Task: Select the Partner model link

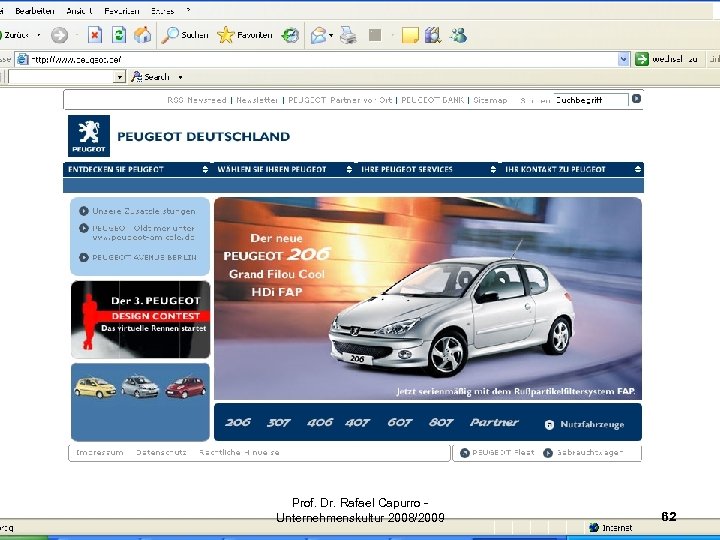Action: pyautogui.click(x=494, y=422)
